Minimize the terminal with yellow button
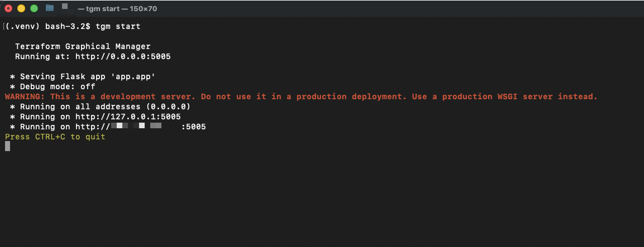The width and height of the screenshot is (644, 247). (x=21, y=8)
